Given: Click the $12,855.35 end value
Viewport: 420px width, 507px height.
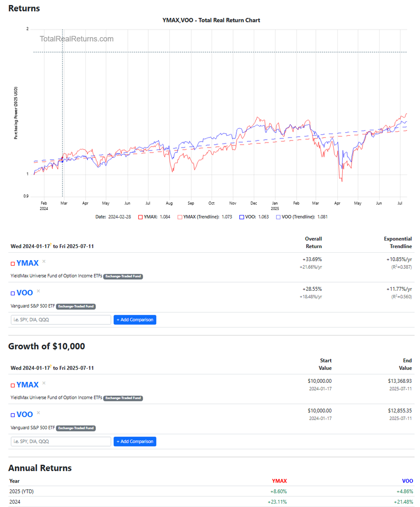Looking at the screenshot, I should coord(400,411).
